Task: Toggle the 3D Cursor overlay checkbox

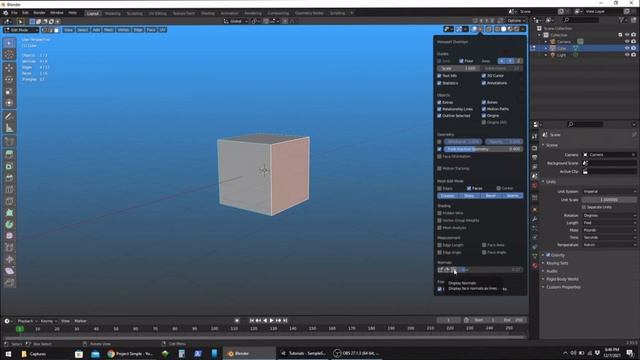Action: tap(484, 76)
